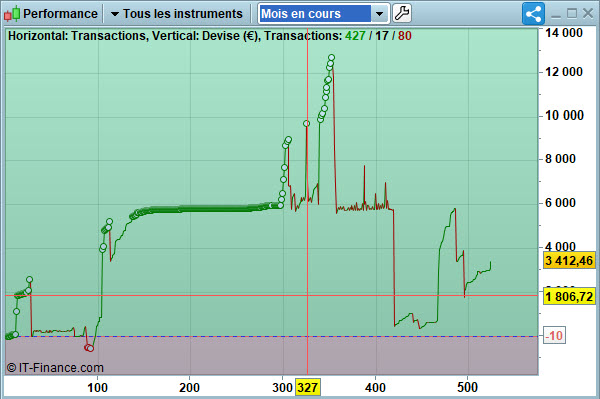Click the green winning transactions count 427
Screen dimensions: 600x399
[355, 36]
